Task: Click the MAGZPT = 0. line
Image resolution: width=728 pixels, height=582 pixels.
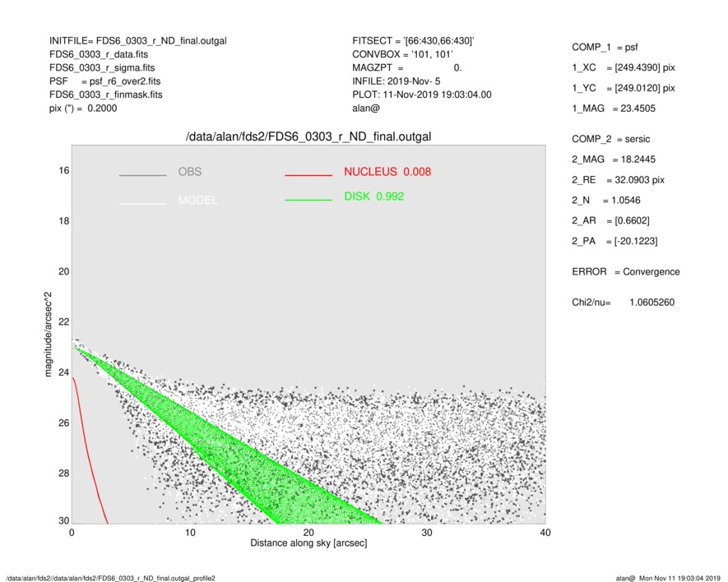Action: tap(406, 67)
